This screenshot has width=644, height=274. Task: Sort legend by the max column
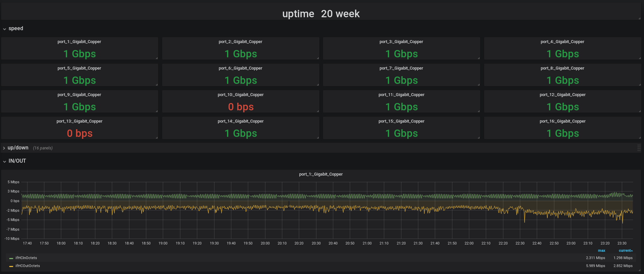pyautogui.click(x=601, y=250)
